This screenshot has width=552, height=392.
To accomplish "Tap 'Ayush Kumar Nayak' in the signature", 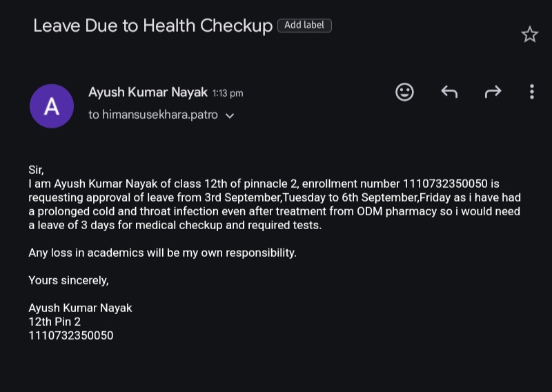I will pyautogui.click(x=80, y=308).
